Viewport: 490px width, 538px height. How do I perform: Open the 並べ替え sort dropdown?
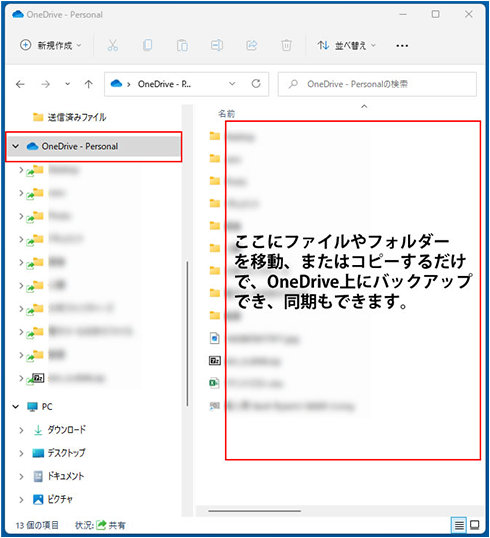click(x=347, y=45)
